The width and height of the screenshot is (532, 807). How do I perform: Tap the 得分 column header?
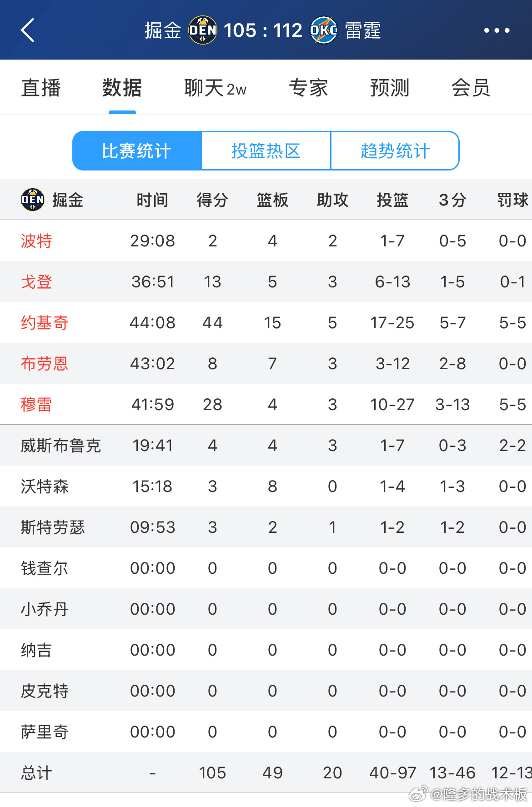click(x=212, y=200)
